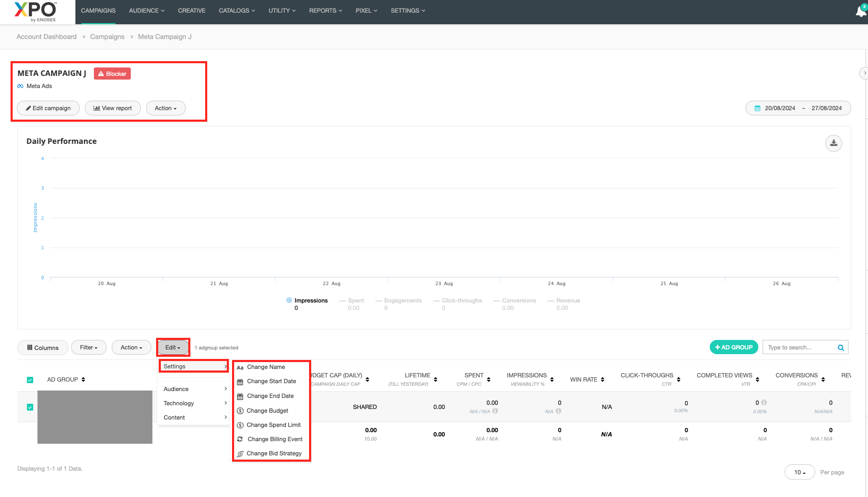
Task: Uncheck the selected ad group row checkbox
Action: coord(30,407)
